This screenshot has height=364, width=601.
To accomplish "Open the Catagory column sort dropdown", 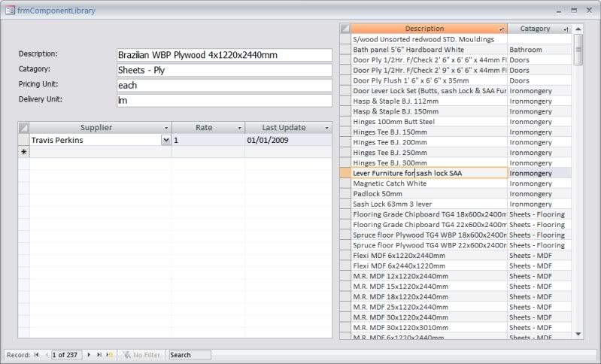I will [566, 29].
